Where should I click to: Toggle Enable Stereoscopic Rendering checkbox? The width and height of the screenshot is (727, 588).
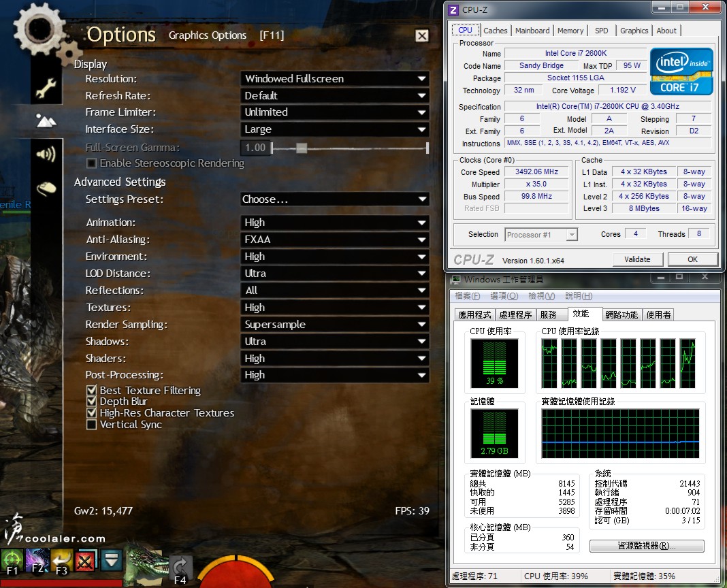click(91, 163)
